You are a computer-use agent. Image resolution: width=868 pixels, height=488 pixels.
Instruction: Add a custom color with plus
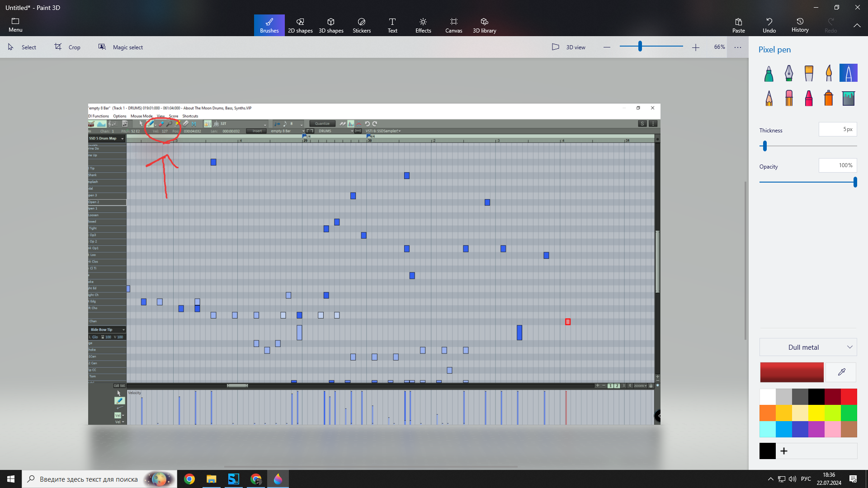click(x=784, y=451)
